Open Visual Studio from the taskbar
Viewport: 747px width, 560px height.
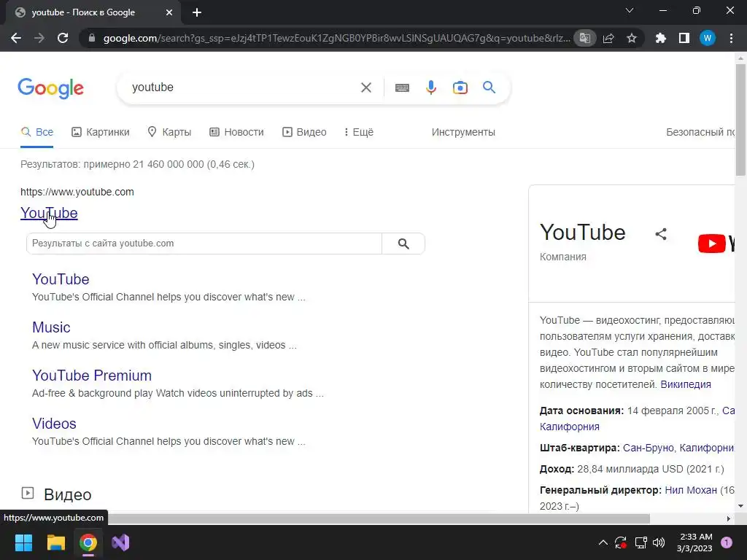pos(120,542)
